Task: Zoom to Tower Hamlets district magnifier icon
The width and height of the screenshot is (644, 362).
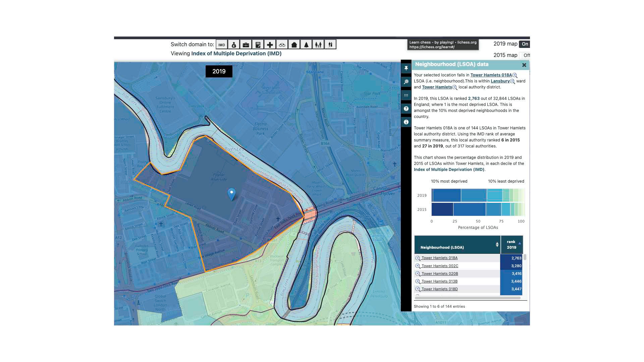Action: [x=455, y=87]
